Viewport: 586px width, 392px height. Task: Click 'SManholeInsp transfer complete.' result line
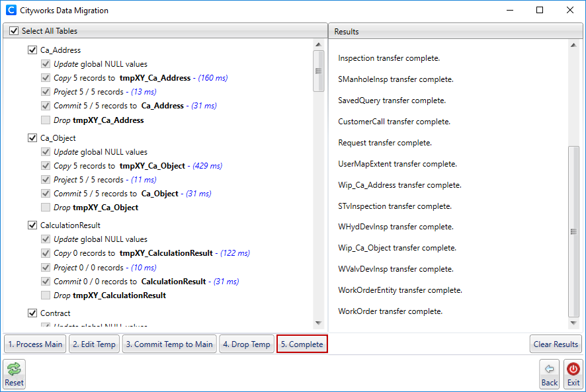(396, 79)
